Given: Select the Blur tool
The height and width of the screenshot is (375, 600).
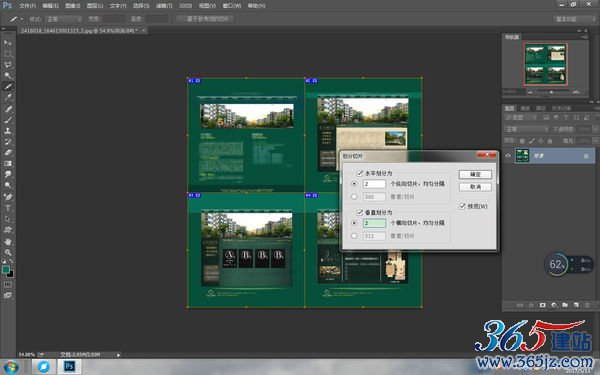Looking at the screenshot, I should click(x=8, y=174).
